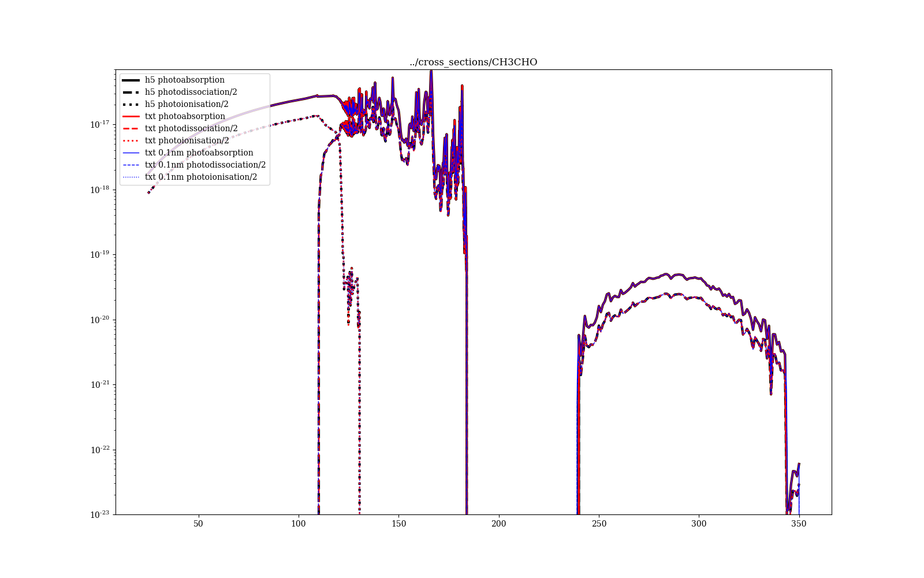This screenshot has height=578, width=924.
Task: Click x-axis tick label 100
Action: [x=299, y=524]
